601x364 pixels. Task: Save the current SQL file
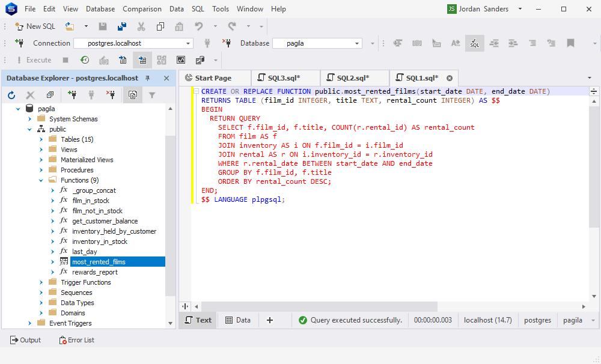coord(103,26)
